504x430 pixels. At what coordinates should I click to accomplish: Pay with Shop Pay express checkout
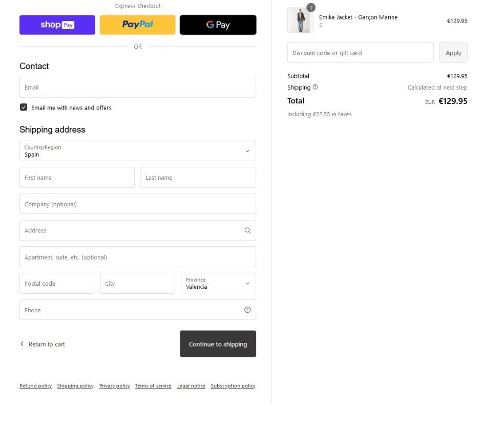tap(57, 25)
